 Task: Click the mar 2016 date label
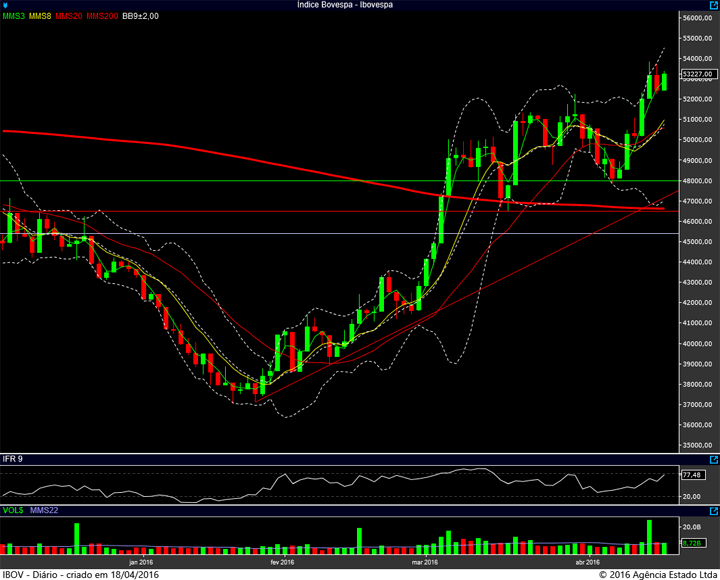click(x=425, y=562)
